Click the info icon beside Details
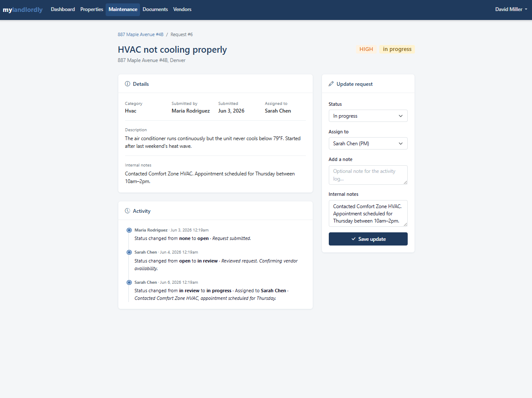 [127, 84]
